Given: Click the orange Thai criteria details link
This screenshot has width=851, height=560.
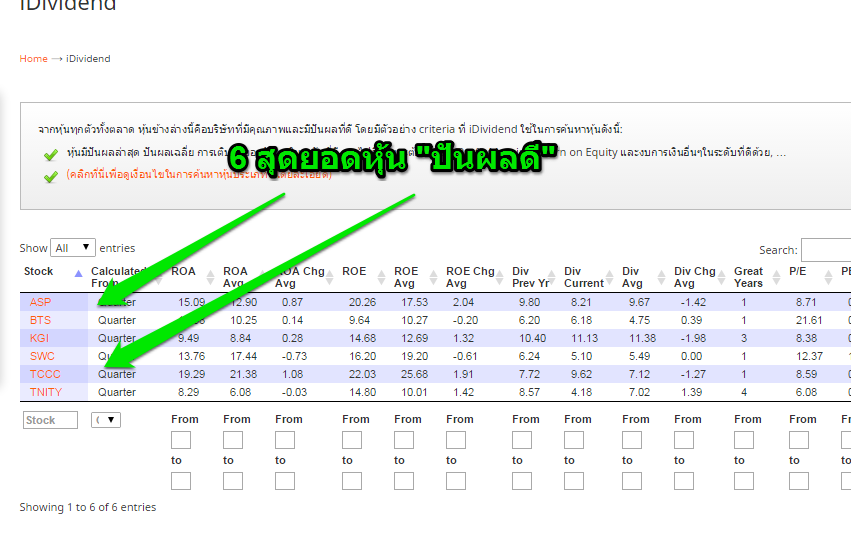Looking at the screenshot, I should click(x=199, y=174).
